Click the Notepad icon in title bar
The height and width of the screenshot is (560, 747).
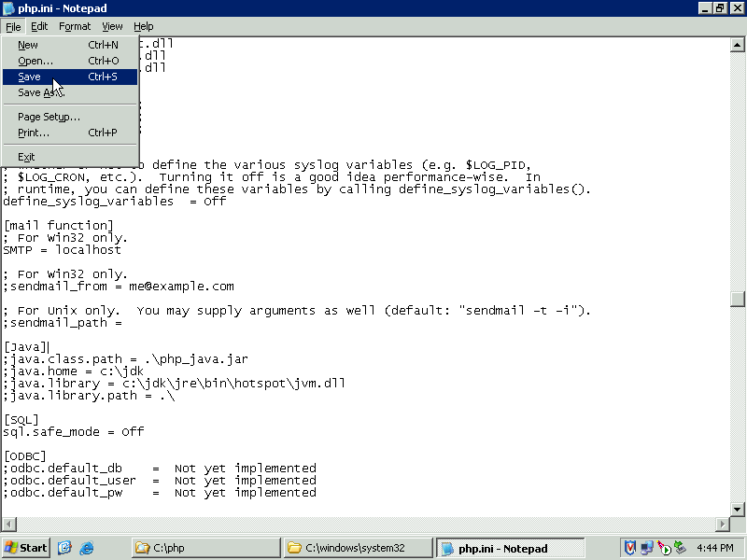[x=8, y=8]
